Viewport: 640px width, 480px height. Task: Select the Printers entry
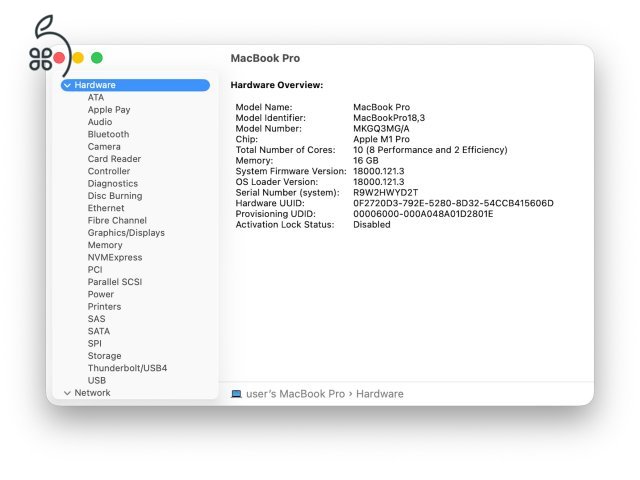(x=104, y=307)
